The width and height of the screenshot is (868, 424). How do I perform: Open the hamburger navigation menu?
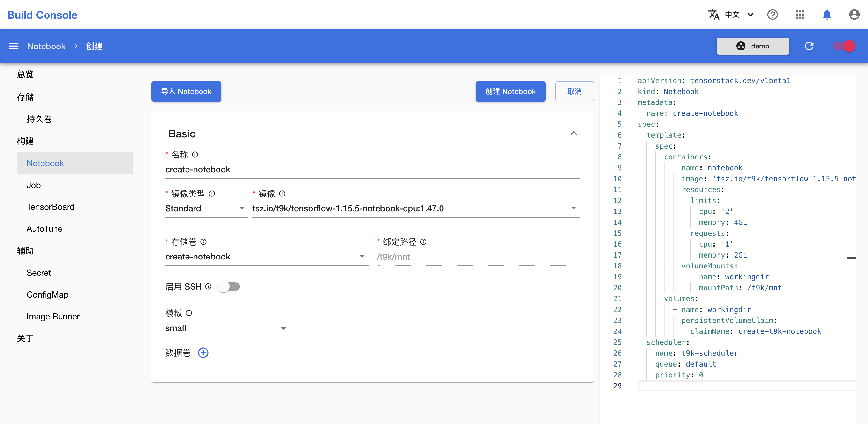coord(14,46)
